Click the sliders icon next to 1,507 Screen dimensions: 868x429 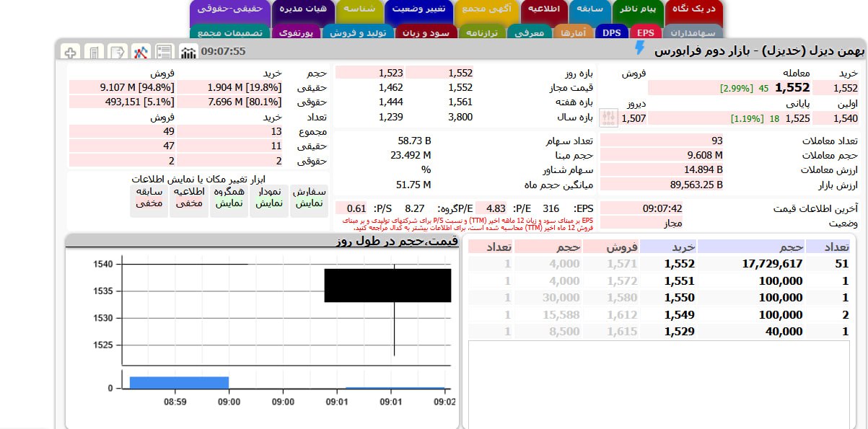tap(610, 118)
